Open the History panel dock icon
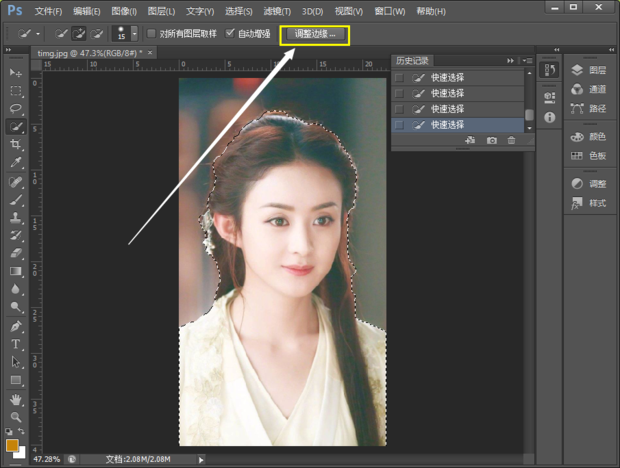 pos(550,70)
